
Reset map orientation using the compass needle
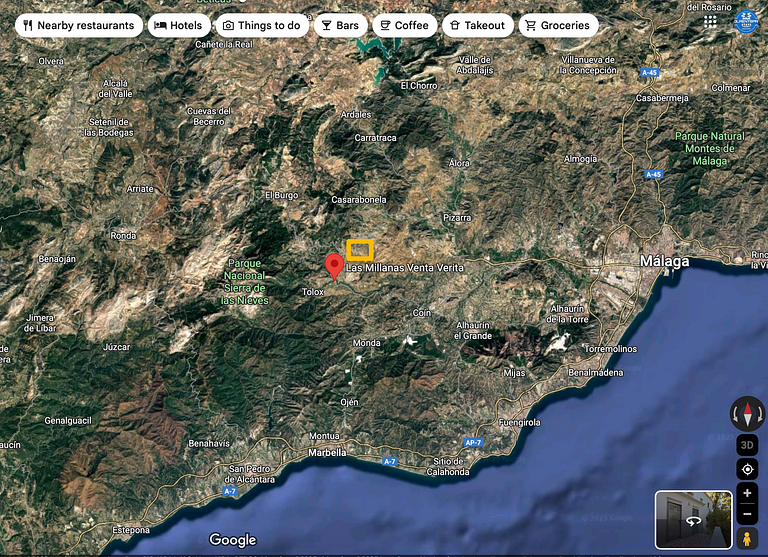(x=747, y=412)
